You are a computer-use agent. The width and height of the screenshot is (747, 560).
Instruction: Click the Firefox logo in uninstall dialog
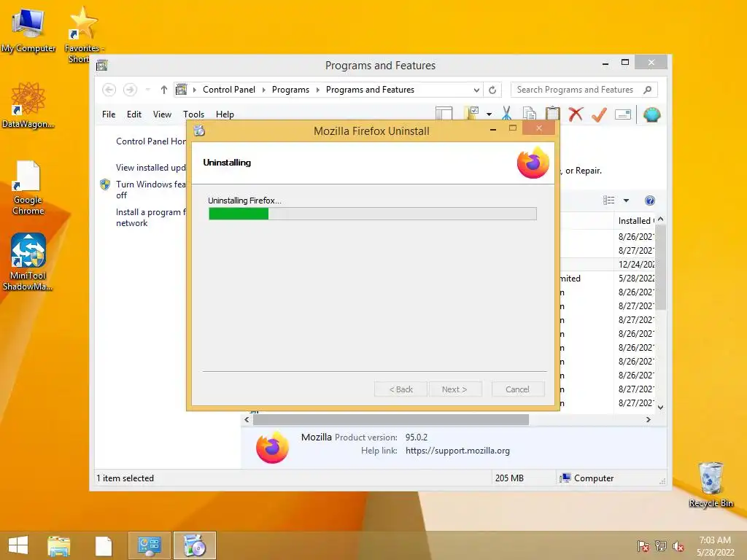point(533,163)
